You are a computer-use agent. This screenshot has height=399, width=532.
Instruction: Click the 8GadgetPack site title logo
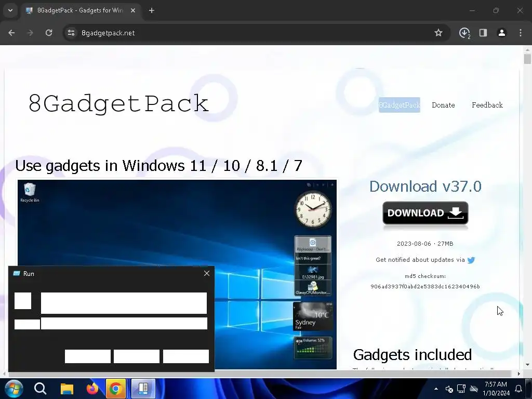[x=118, y=103]
